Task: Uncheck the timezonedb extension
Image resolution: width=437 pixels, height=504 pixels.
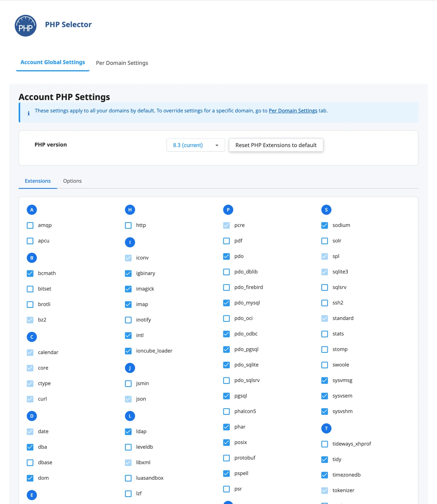Action: pos(325,475)
